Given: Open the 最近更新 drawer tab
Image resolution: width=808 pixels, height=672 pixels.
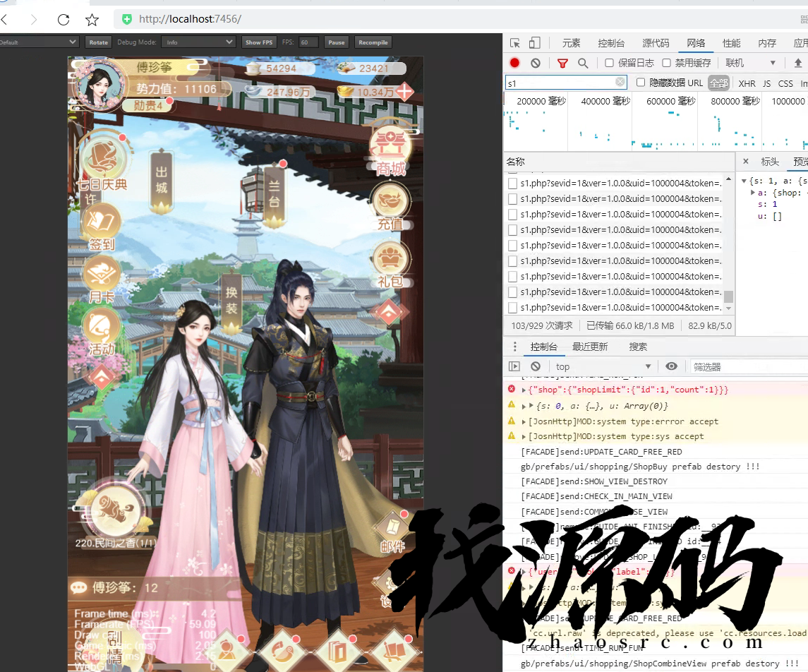Looking at the screenshot, I should pyautogui.click(x=590, y=347).
